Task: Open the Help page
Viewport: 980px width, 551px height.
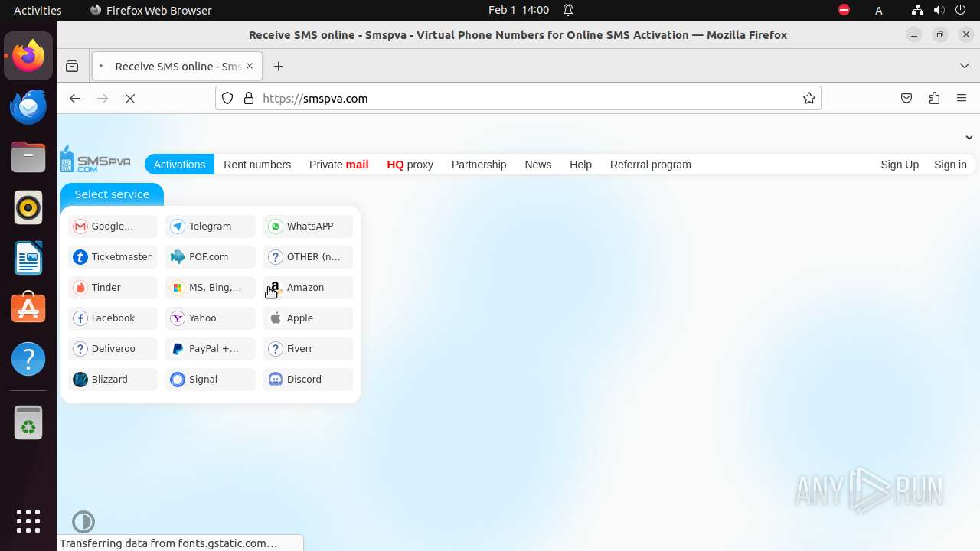Action: [x=580, y=165]
